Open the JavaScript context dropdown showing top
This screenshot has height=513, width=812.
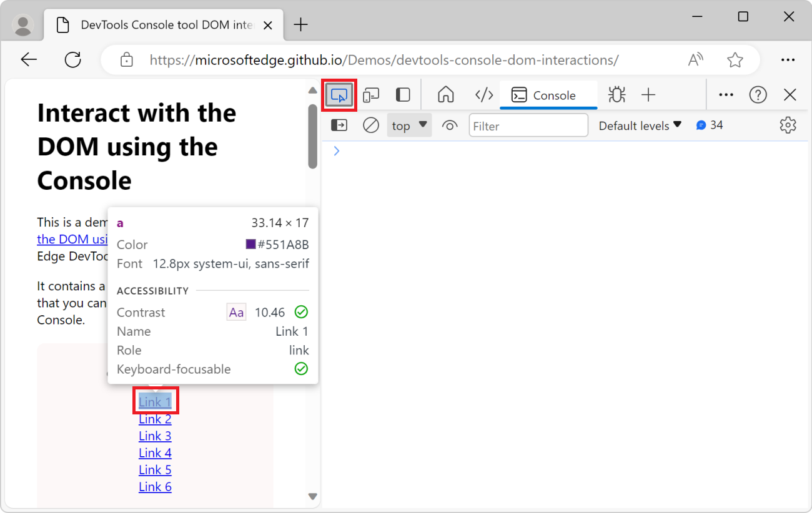[x=409, y=125]
